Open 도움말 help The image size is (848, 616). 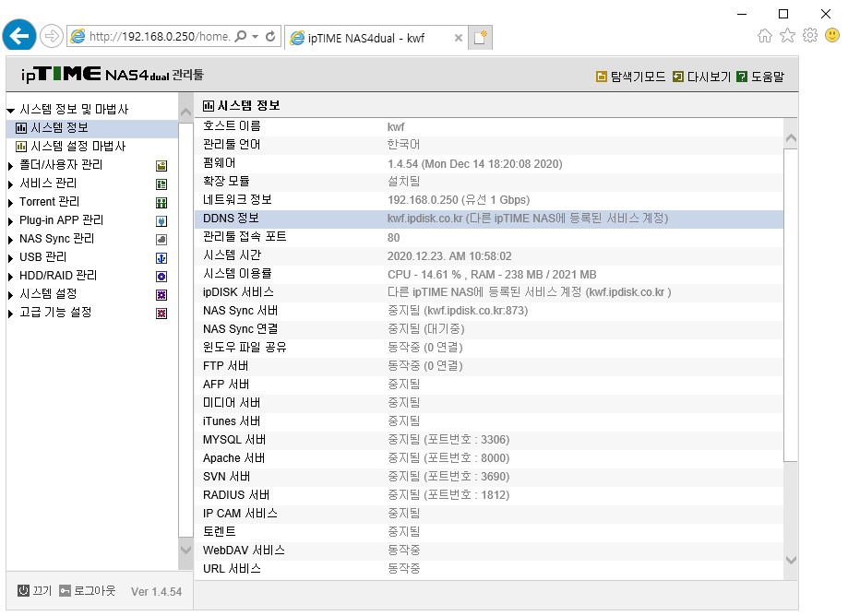pyautogui.click(x=760, y=77)
